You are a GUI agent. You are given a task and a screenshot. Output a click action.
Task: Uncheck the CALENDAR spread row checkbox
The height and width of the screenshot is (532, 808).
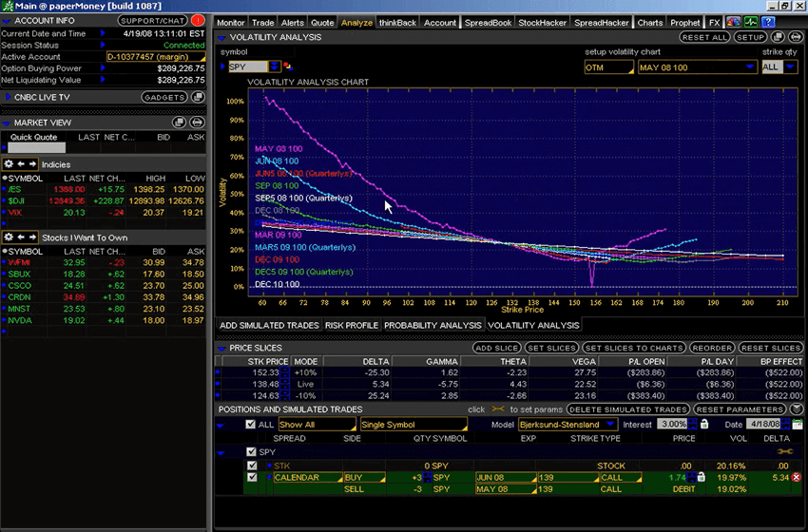coord(252,478)
